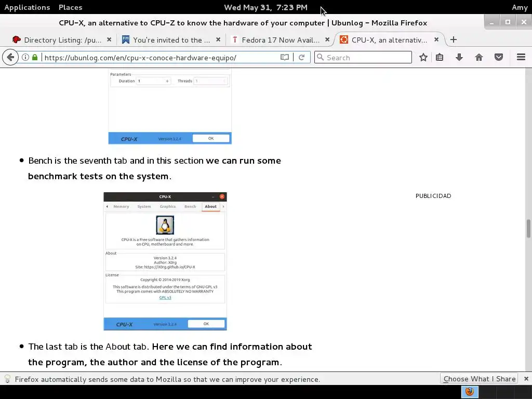Save page to Pocket
Image resolution: width=532 pixels, height=399 pixels.
pyautogui.click(x=498, y=57)
